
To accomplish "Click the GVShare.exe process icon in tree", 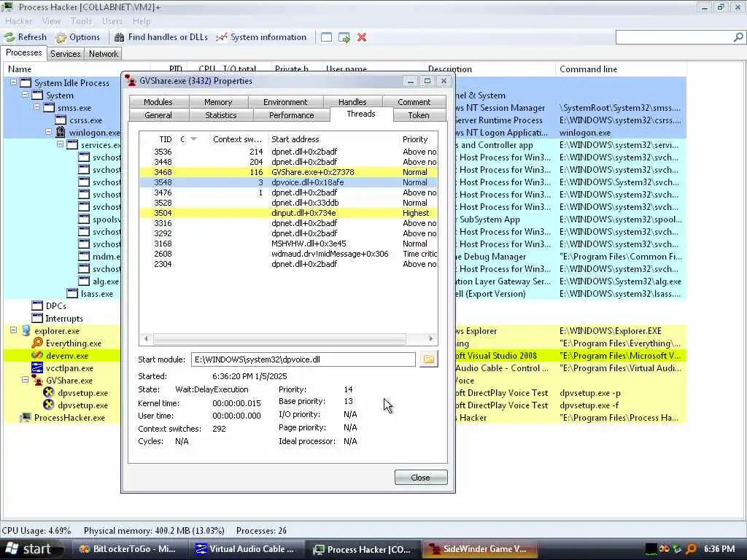I will click(37, 380).
